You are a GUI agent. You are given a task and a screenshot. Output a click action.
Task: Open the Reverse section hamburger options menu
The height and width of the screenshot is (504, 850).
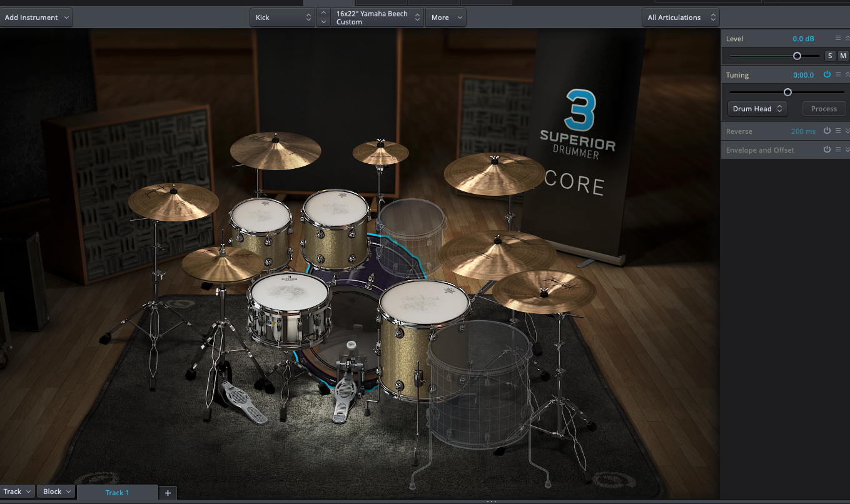(x=838, y=131)
